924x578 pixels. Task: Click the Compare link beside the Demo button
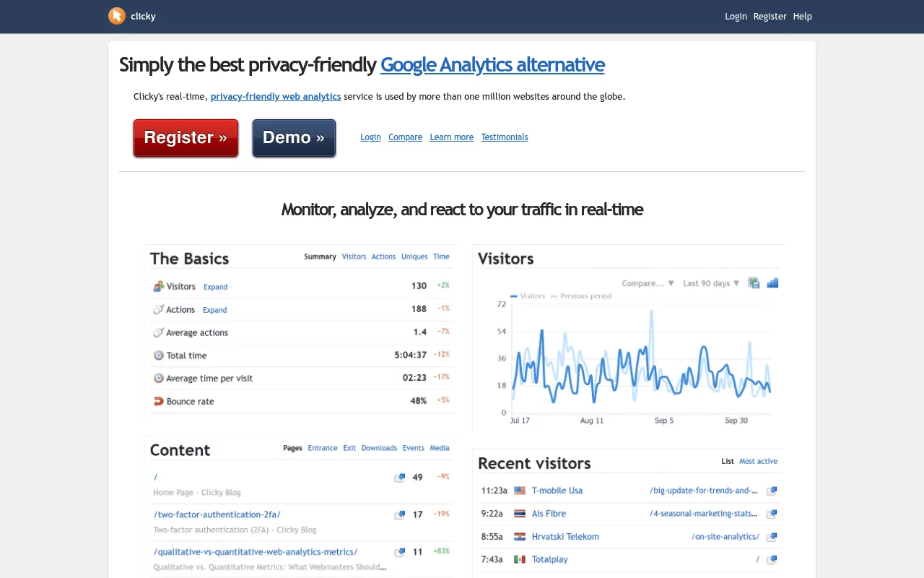coord(405,137)
